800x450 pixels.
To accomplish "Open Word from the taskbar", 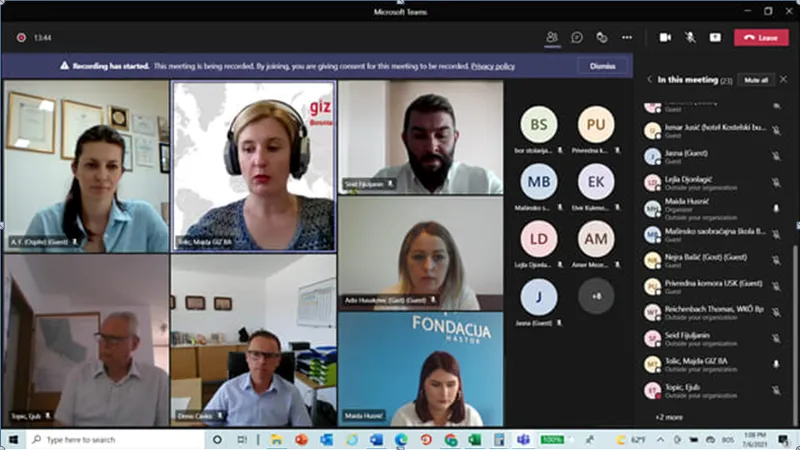I will pos(377,439).
